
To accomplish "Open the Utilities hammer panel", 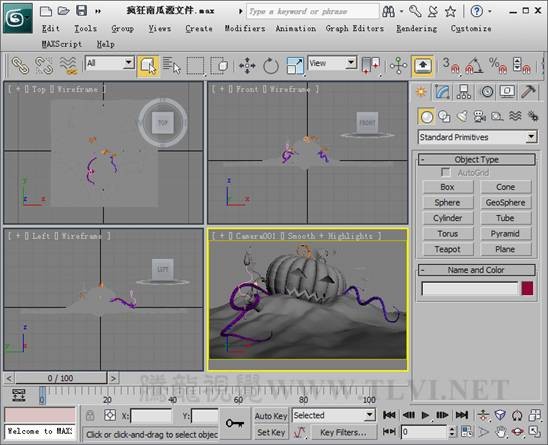I will click(528, 92).
